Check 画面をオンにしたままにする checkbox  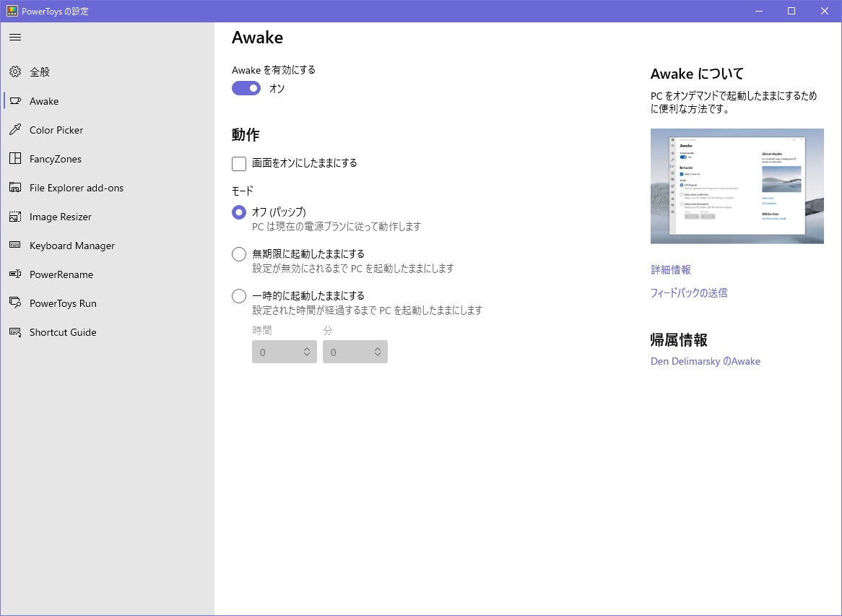[239, 163]
